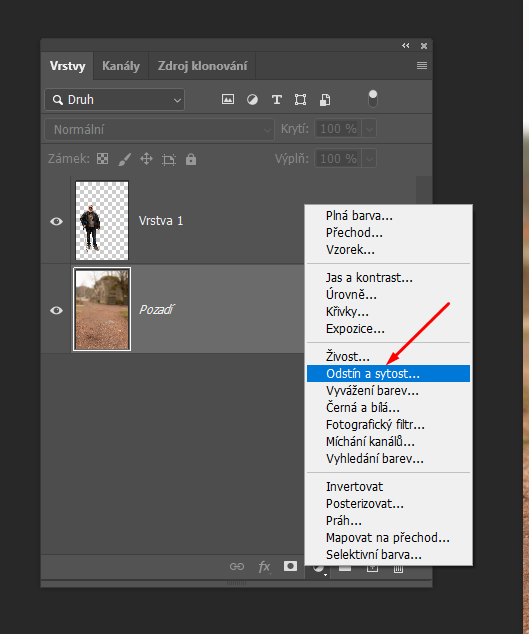Open the fx layer style icon
Viewport: 529px width, 634px height.
264,566
